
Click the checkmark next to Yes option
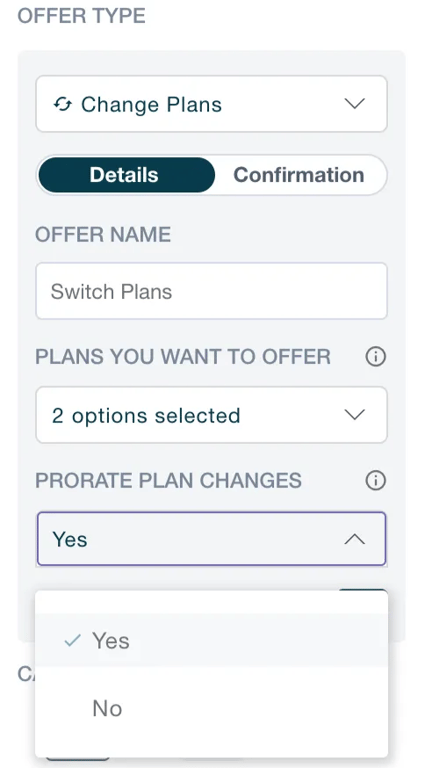click(x=72, y=640)
